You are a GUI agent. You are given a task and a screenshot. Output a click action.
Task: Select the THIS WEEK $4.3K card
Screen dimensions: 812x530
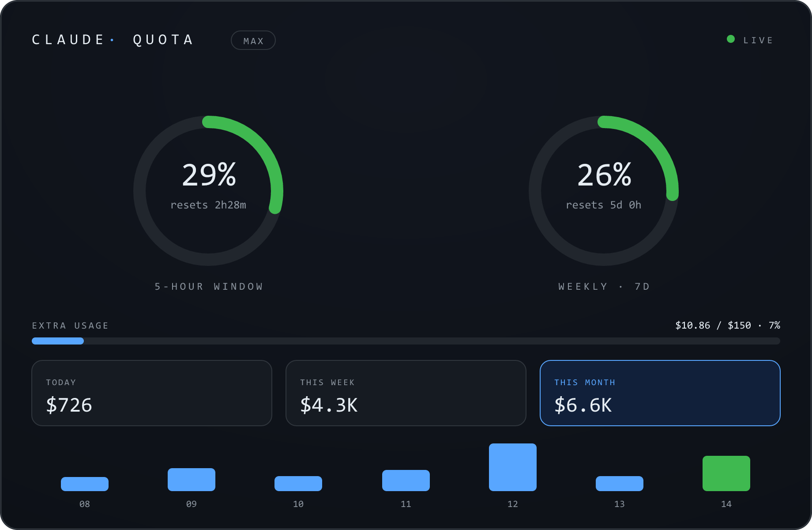tap(406, 393)
